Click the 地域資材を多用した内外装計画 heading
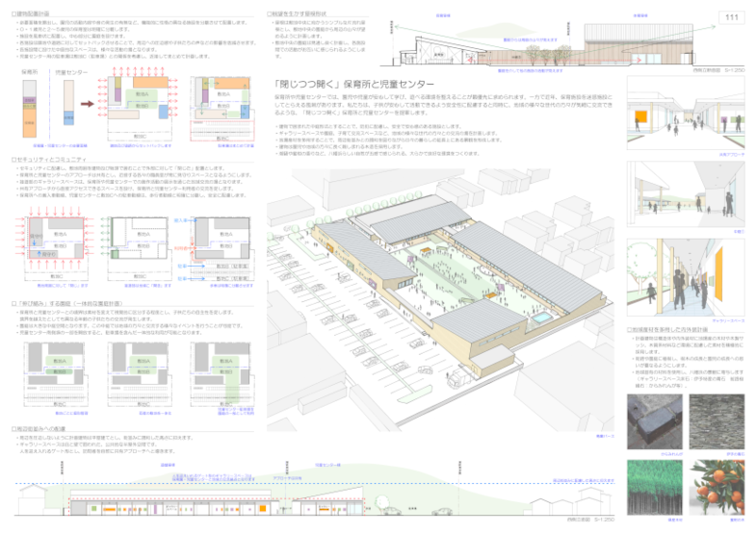The image size is (756, 534). pos(674,329)
